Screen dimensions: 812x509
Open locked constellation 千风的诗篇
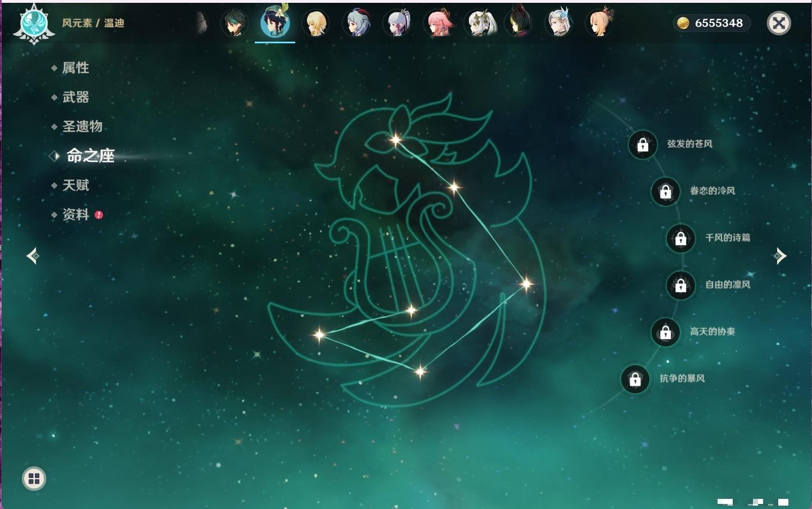[x=681, y=238]
